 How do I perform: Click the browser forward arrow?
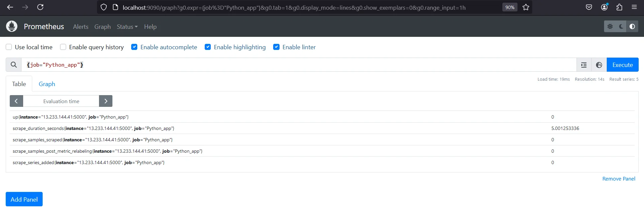25,7
